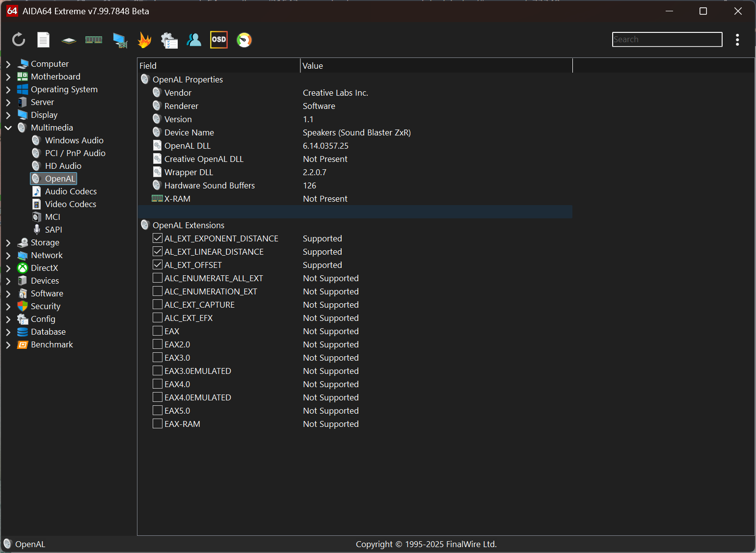Viewport: 756px width, 553px height.
Task: Click the DirectX Xbox icon in sidebar
Action: pyautogui.click(x=23, y=268)
